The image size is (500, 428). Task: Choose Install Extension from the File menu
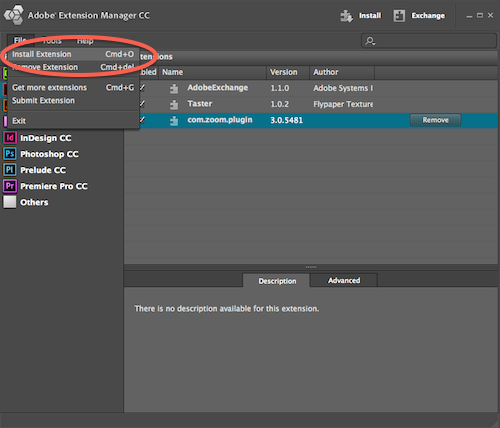click(73, 54)
